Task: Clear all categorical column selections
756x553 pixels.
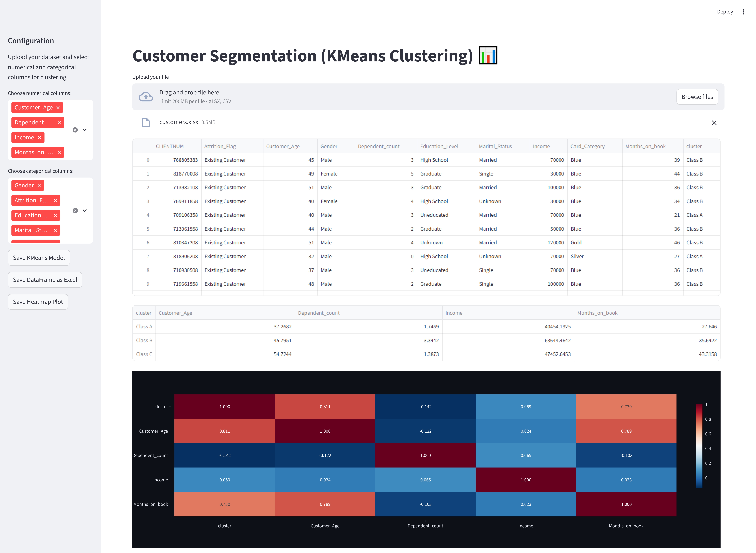Action: 75,211
